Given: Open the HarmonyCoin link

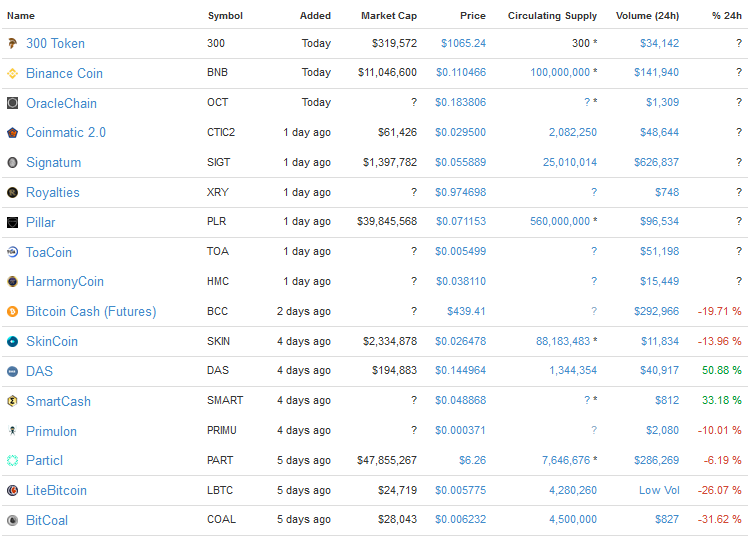Looking at the screenshot, I should pyautogui.click(x=65, y=282).
